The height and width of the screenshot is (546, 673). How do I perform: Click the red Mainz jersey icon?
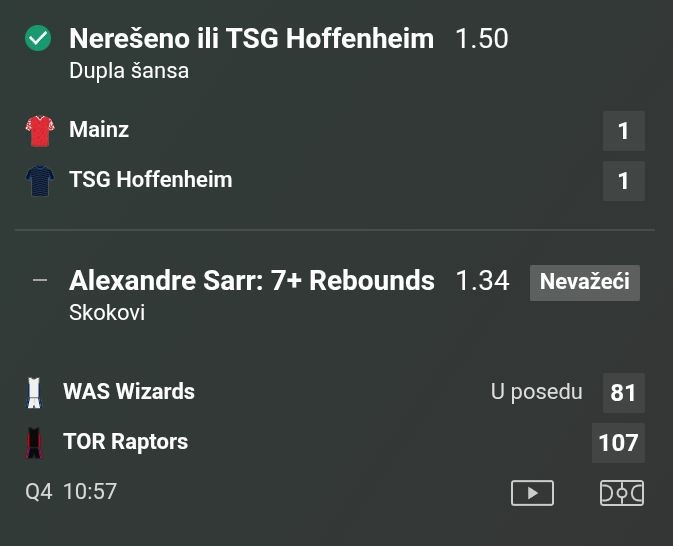39,130
